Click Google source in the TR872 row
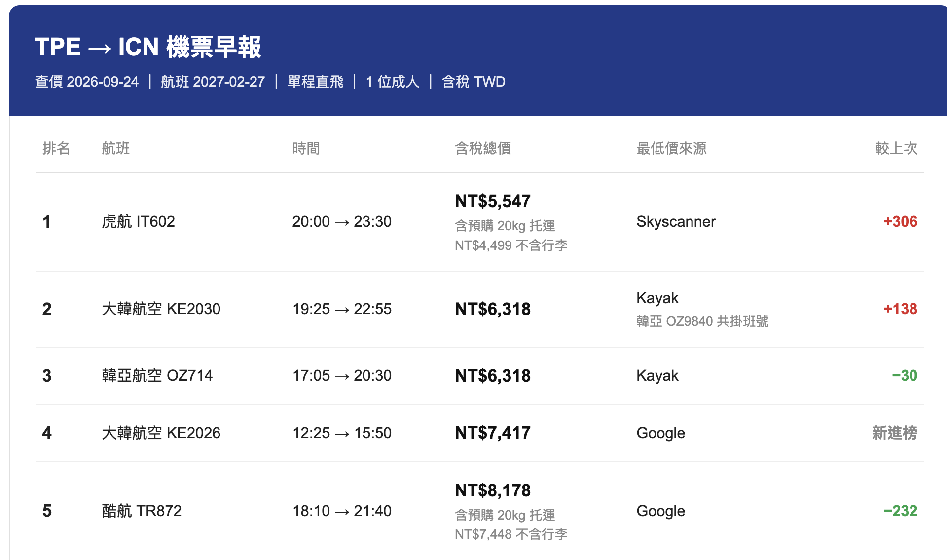 pyautogui.click(x=660, y=511)
